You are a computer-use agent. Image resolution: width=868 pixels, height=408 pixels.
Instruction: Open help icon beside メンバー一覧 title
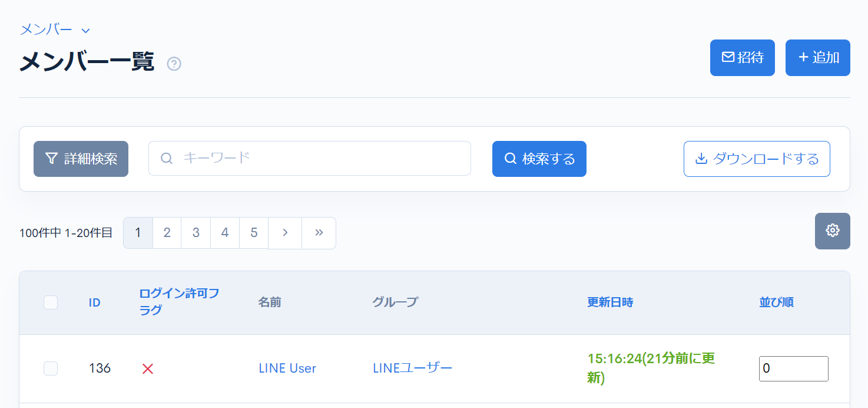click(x=174, y=64)
